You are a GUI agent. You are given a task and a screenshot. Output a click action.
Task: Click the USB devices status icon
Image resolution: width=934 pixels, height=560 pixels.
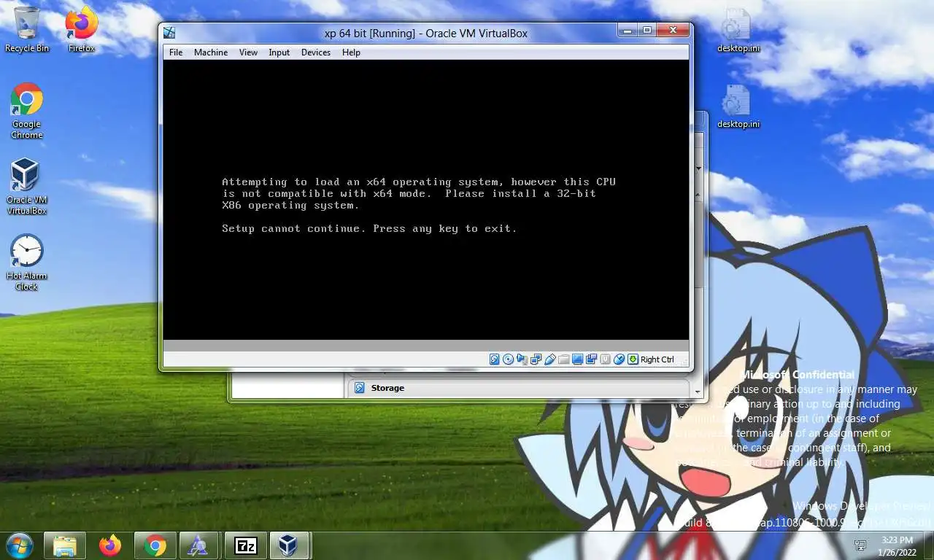(x=550, y=359)
